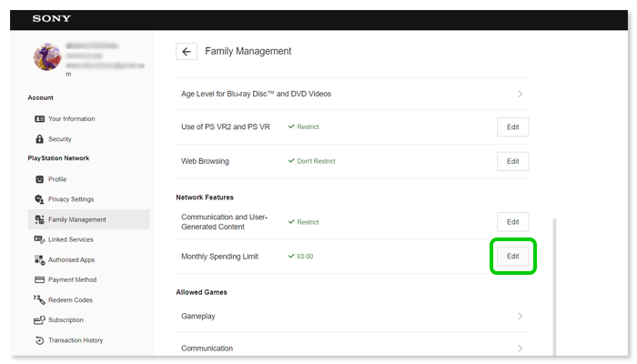Image resolution: width=637 pixels, height=364 pixels.
Task: Click Restrict status for Communication content
Action: pos(308,222)
